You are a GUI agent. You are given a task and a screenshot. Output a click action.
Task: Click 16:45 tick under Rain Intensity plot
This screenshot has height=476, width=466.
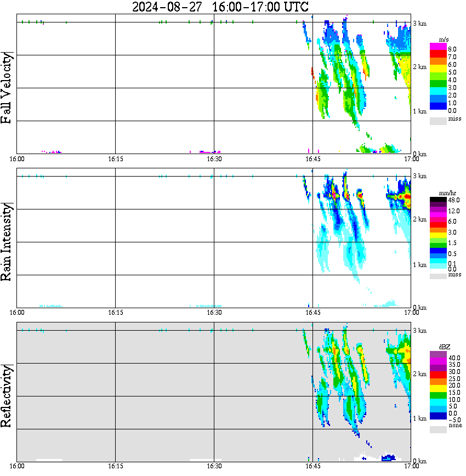click(312, 313)
